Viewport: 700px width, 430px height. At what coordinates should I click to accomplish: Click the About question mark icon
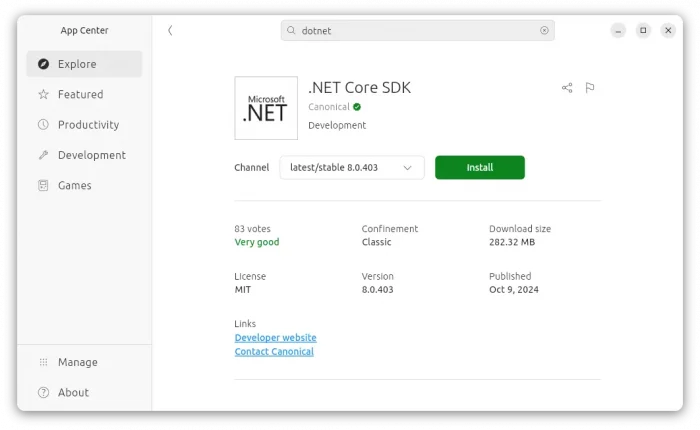click(x=43, y=392)
